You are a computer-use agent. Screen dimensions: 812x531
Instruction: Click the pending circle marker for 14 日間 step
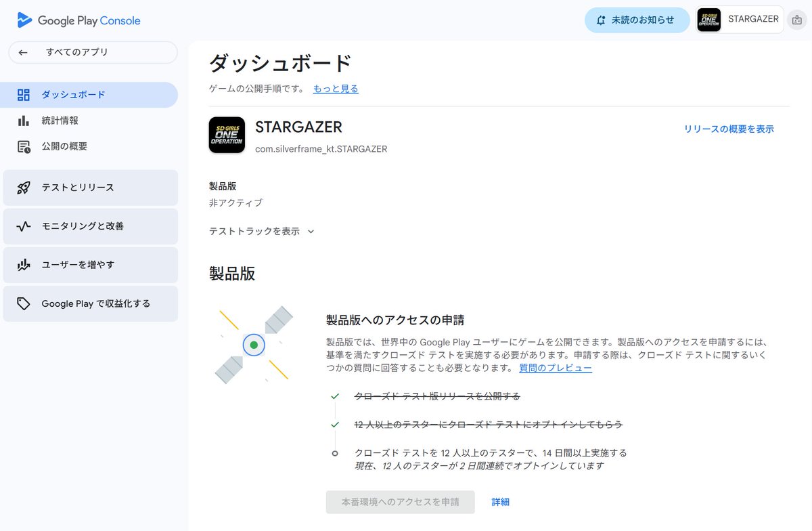(x=335, y=453)
